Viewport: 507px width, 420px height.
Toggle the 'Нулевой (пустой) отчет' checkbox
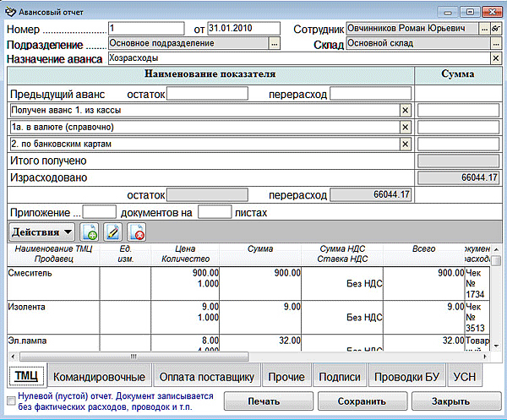(11, 401)
